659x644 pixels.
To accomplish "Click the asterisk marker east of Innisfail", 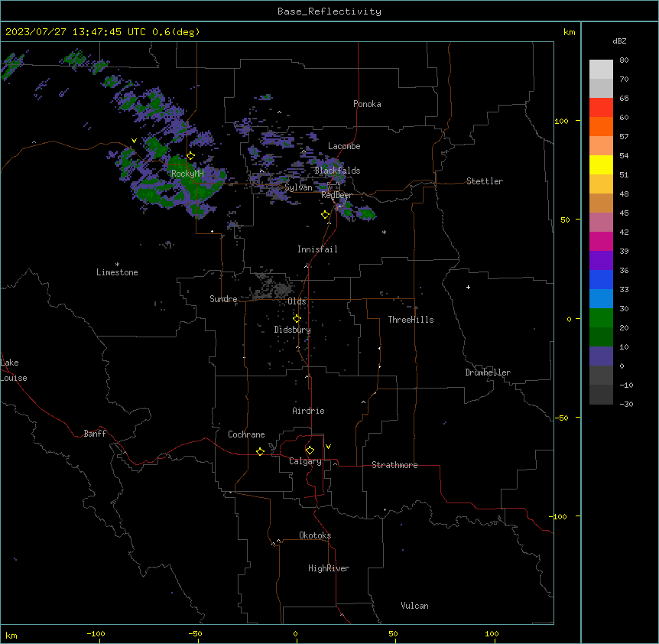I will 384,232.
